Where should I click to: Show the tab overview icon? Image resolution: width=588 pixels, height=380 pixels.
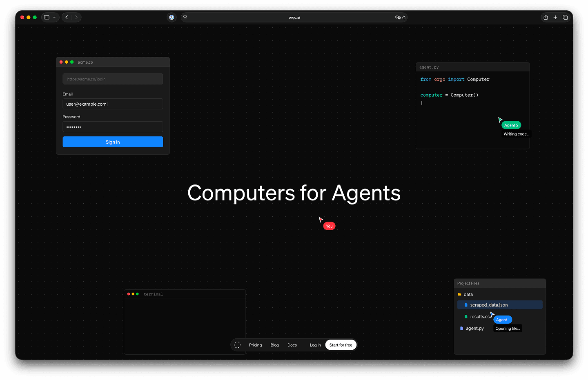(565, 17)
